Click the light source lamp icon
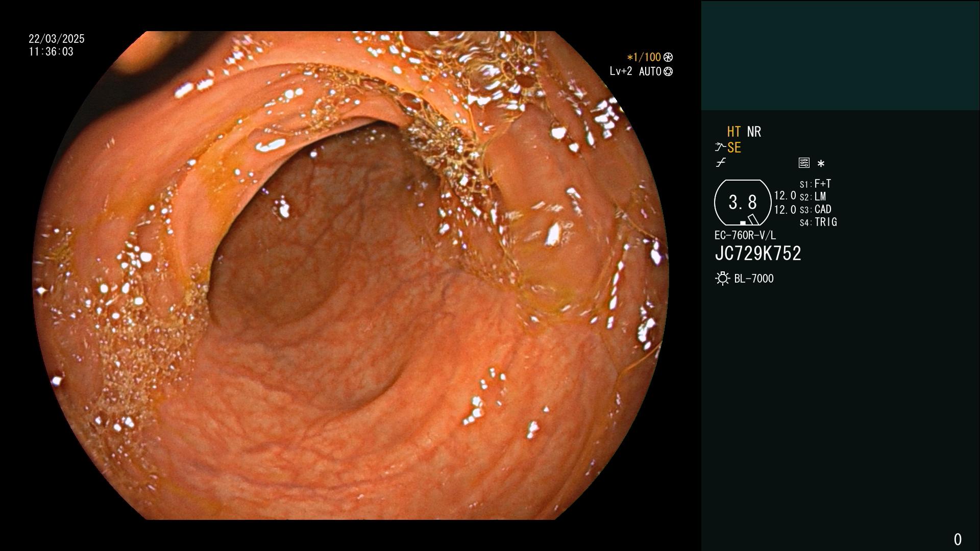 click(722, 279)
